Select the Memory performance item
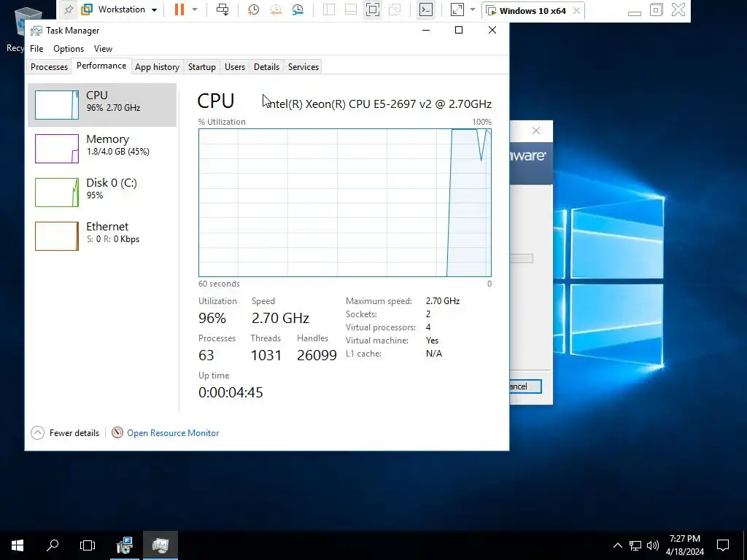747x560 pixels. [x=102, y=149]
